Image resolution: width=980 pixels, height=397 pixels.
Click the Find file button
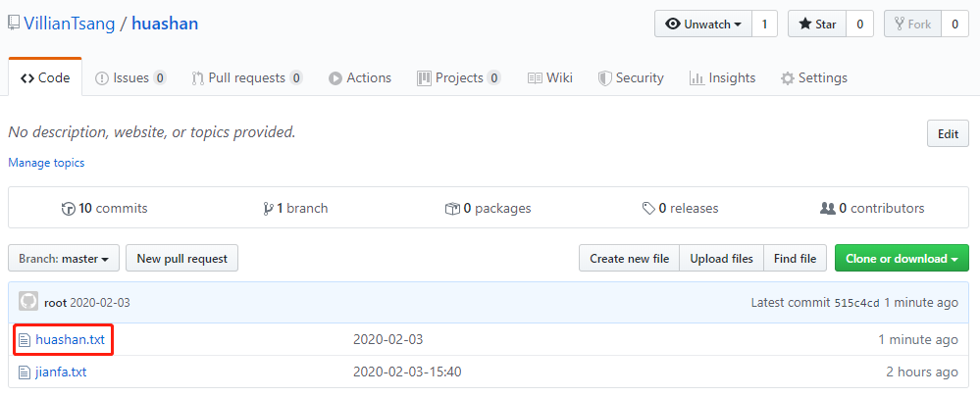click(x=795, y=259)
